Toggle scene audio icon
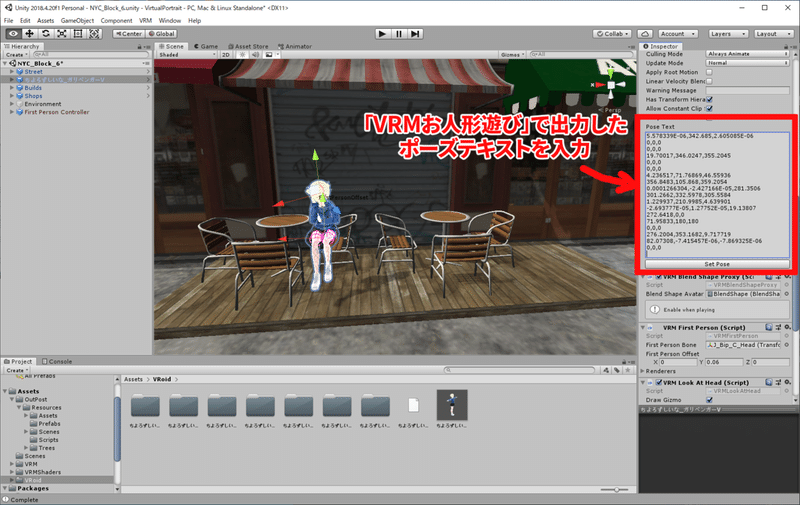This screenshot has width=800, height=505. 256,55
